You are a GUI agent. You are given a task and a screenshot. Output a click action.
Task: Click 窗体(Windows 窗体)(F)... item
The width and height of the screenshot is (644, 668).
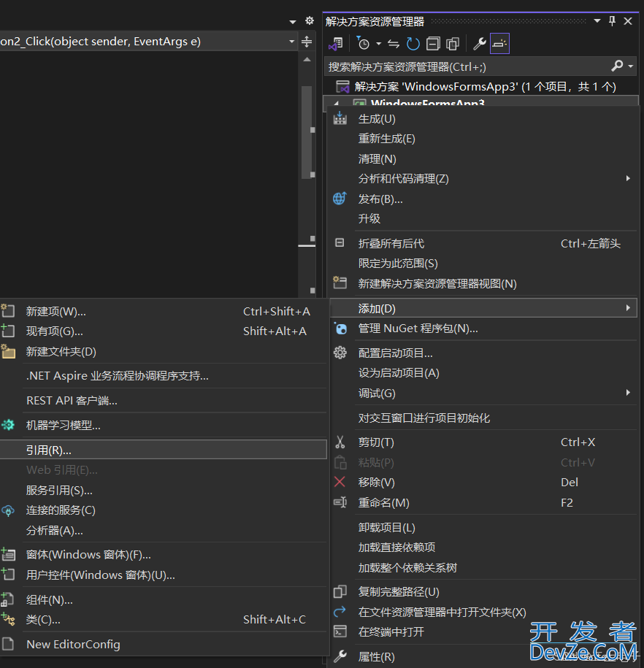tap(164, 555)
